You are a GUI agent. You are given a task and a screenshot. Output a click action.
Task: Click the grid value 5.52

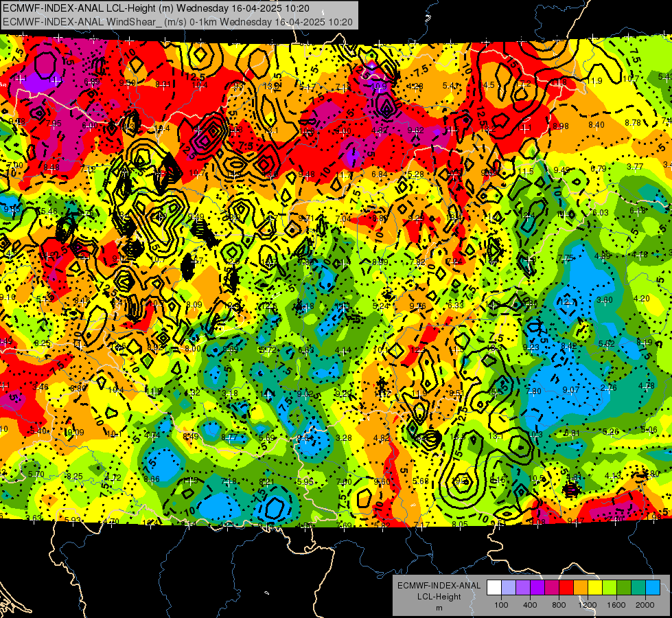[606, 343]
